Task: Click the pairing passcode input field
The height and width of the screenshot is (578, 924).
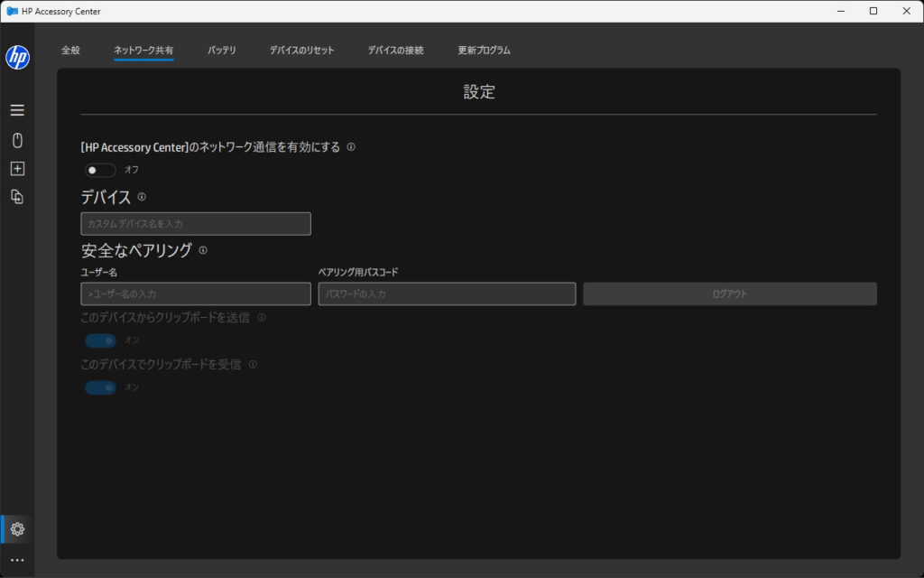Action: [447, 294]
